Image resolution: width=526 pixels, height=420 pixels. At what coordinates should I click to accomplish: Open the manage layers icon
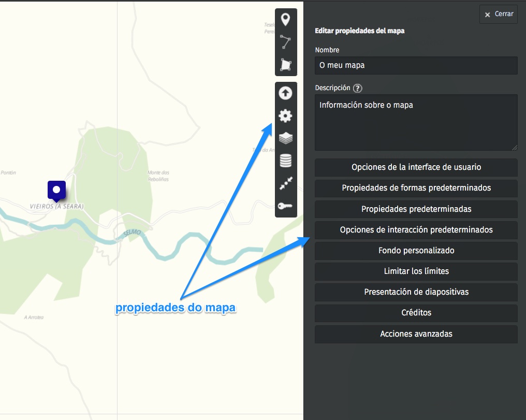pos(285,138)
